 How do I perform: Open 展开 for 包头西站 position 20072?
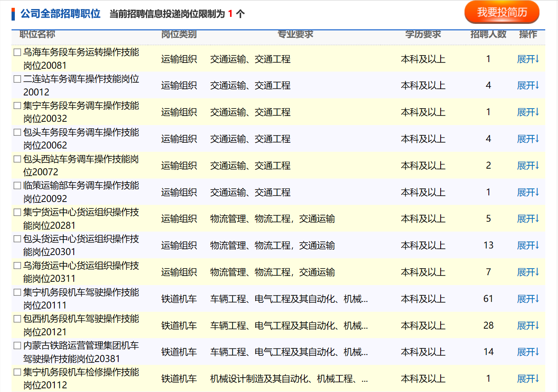click(528, 166)
